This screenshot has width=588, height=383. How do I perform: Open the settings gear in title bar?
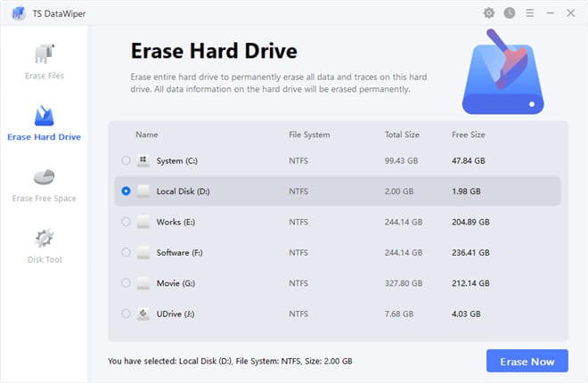pos(488,13)
